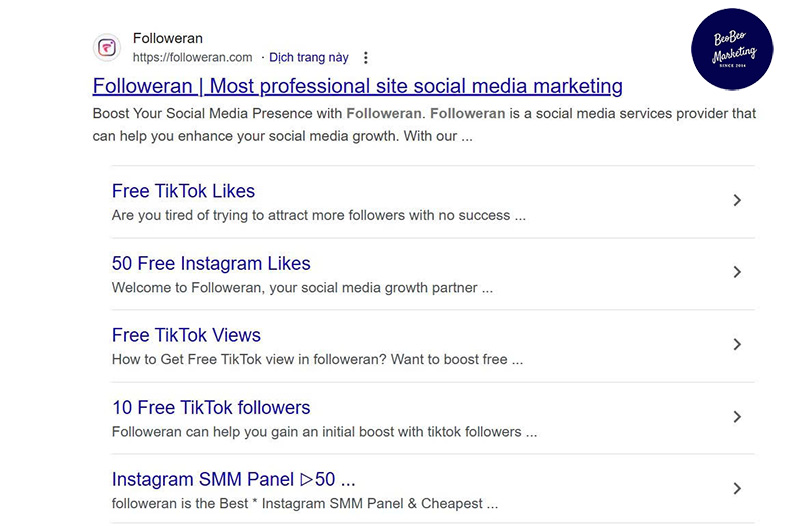Open the 50 Free Instagram Likes sitelink
The width and height of the screenshot is (800, 526).
pos(211,263)
